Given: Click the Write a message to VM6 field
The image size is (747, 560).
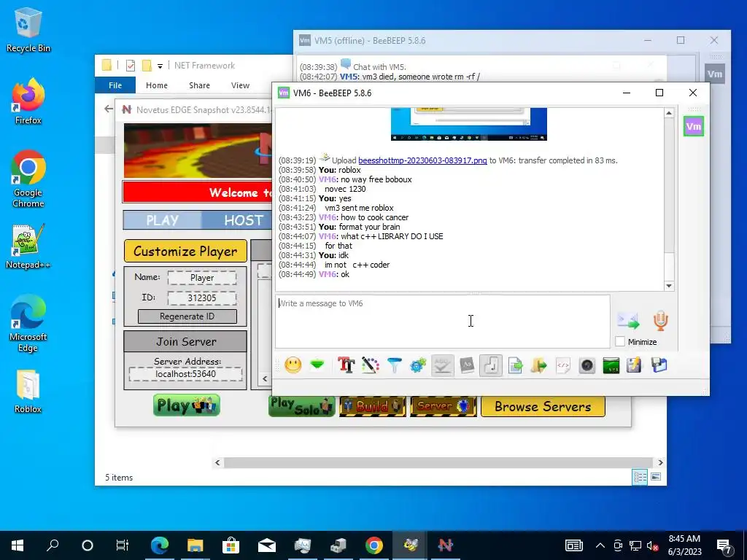Looking at the screenshot, I should coord(443,322).
